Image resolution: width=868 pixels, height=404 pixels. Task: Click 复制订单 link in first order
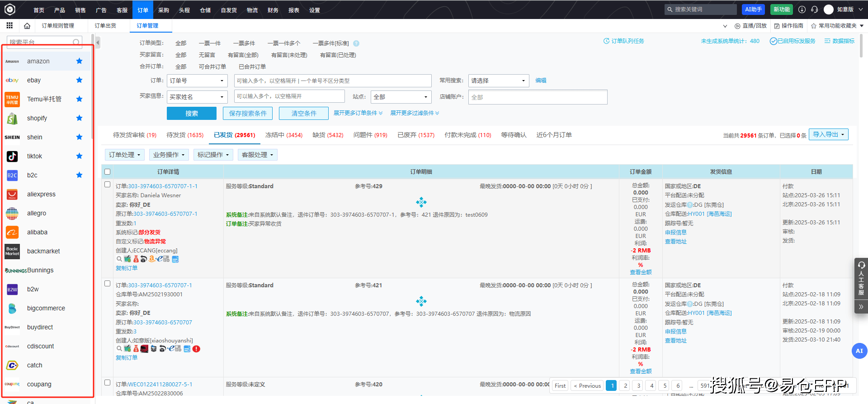(x=127, y=268)
